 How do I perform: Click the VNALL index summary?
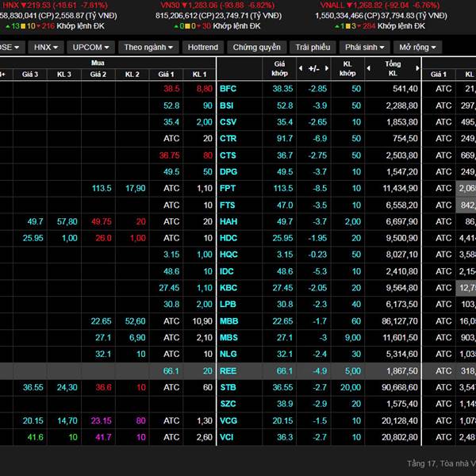coord(381,16)
